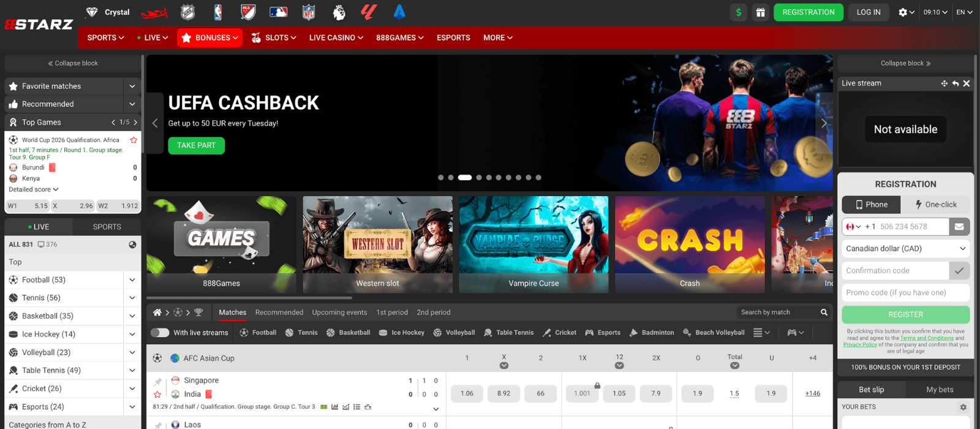Open the NHL league shortcut icon
The image size is (980, 429).
click(x=187, y=12)
